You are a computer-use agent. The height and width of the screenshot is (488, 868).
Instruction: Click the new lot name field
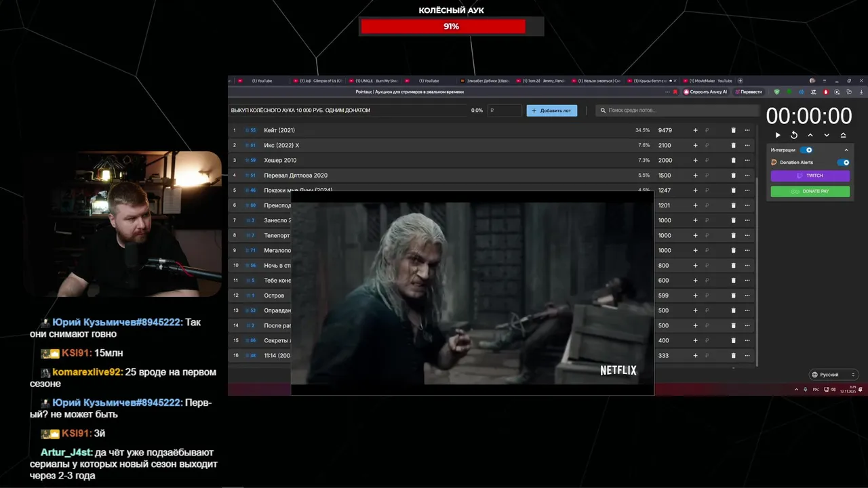(348, 110)
